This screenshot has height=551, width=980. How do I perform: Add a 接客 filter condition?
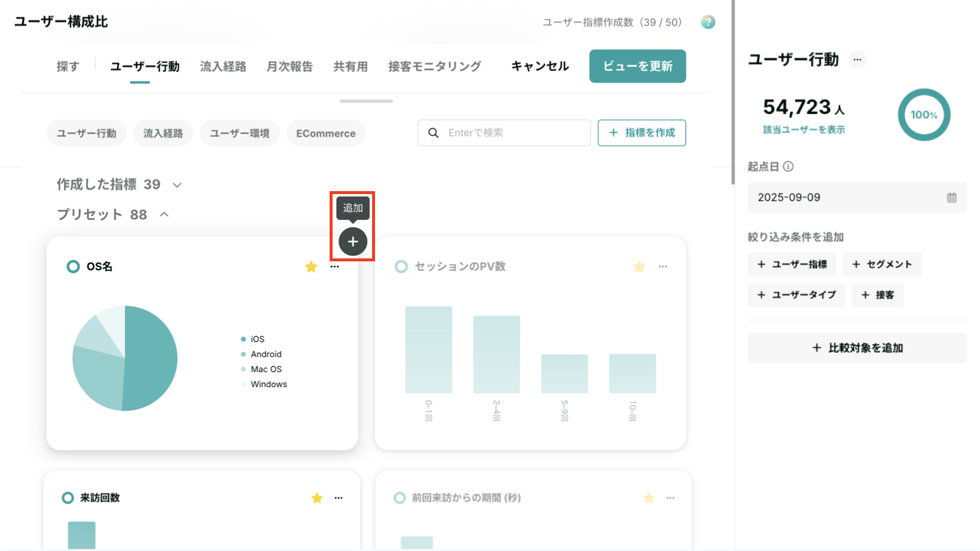tap(877, 295)
